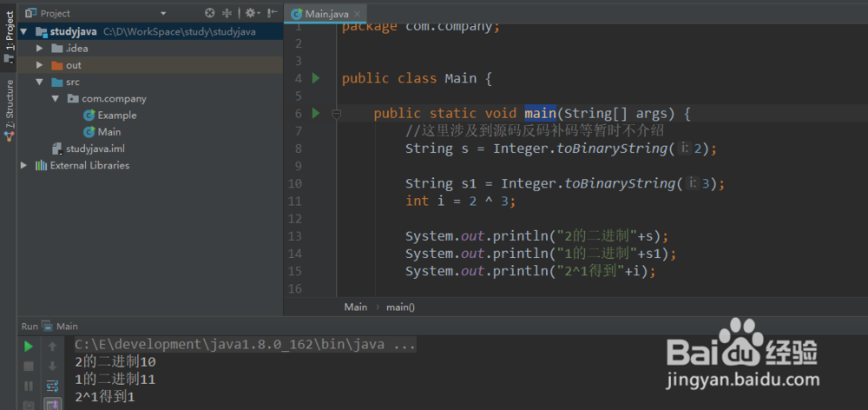The height and width of the screenshot is (410, 868).
Task: Click External Libraries bar-chart icon
Action: click(x=41, y=165)
